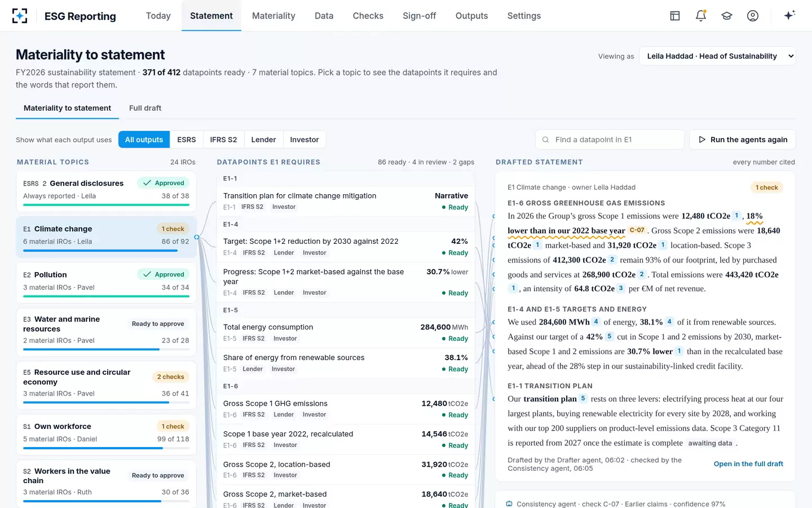Click the ESG Reporting logo icon

pos(20,16)
